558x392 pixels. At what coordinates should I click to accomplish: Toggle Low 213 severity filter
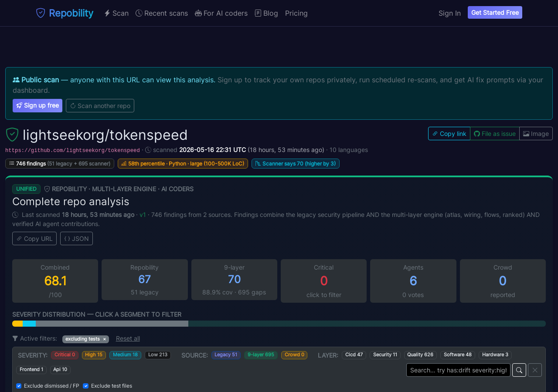click(x=158, y=355)
